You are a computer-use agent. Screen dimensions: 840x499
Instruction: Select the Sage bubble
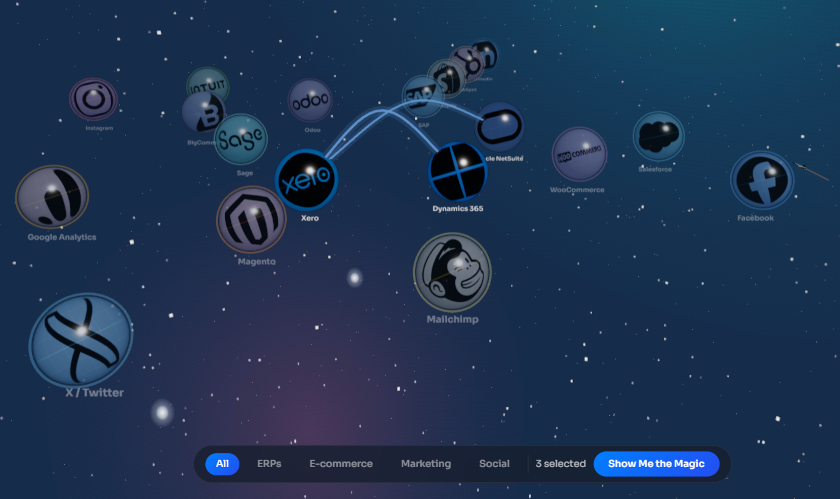(241, 139)
